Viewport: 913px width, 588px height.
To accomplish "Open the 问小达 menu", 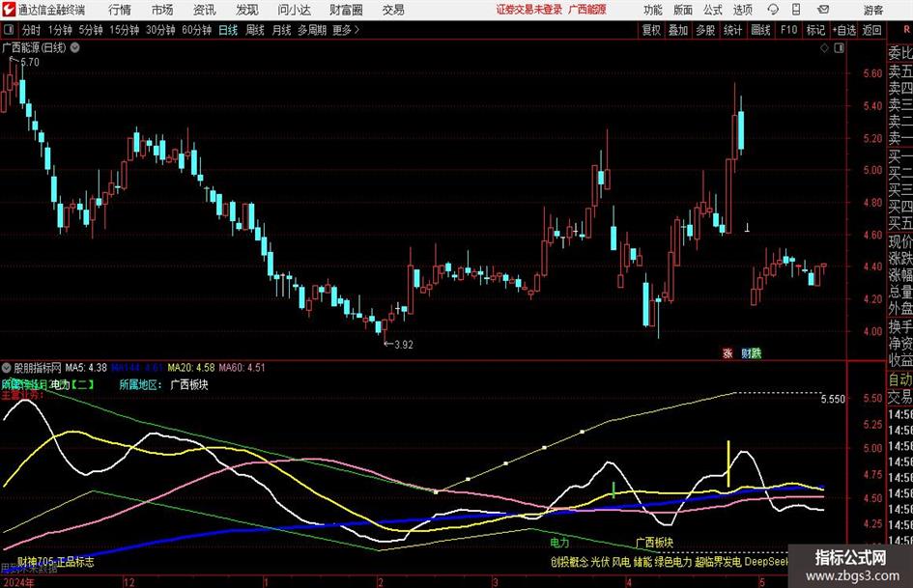I will (294, 10).
